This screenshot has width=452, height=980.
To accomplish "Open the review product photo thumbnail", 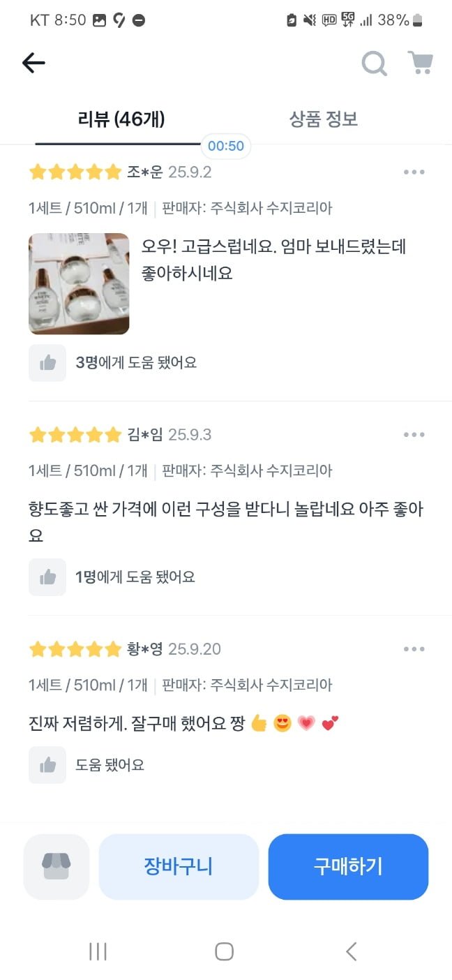I will pyautogui.click(x=79, y=283).
